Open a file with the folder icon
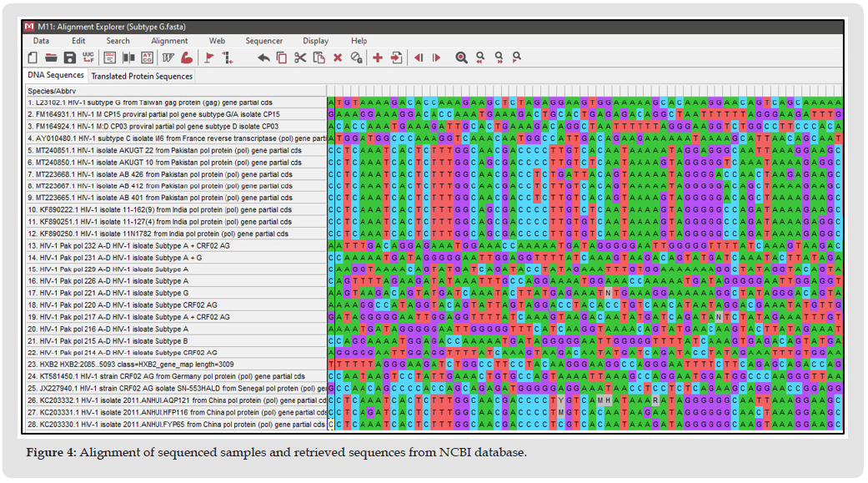The image size is (868, 483). tap(51, 58)
